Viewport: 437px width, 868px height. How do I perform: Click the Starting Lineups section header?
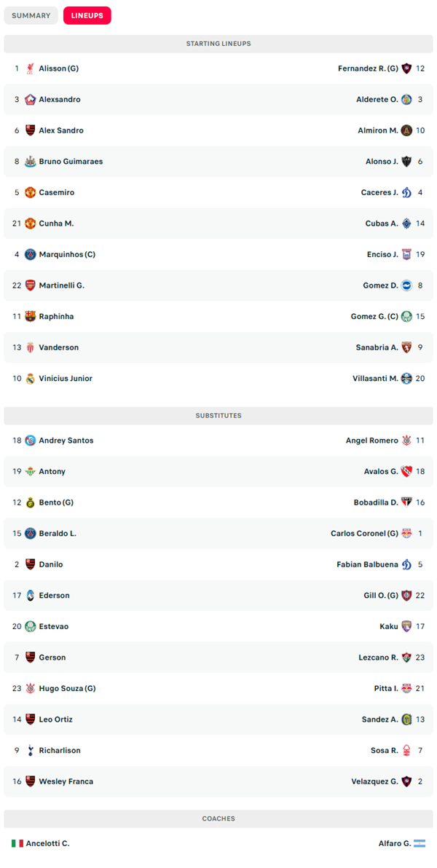[x=219, y=44]
